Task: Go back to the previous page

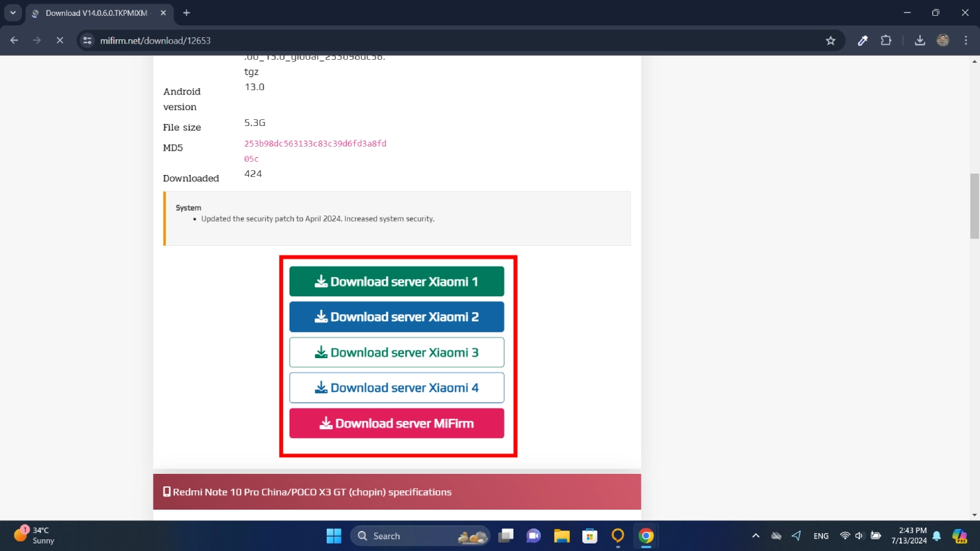Action: [x=14, y=41]
